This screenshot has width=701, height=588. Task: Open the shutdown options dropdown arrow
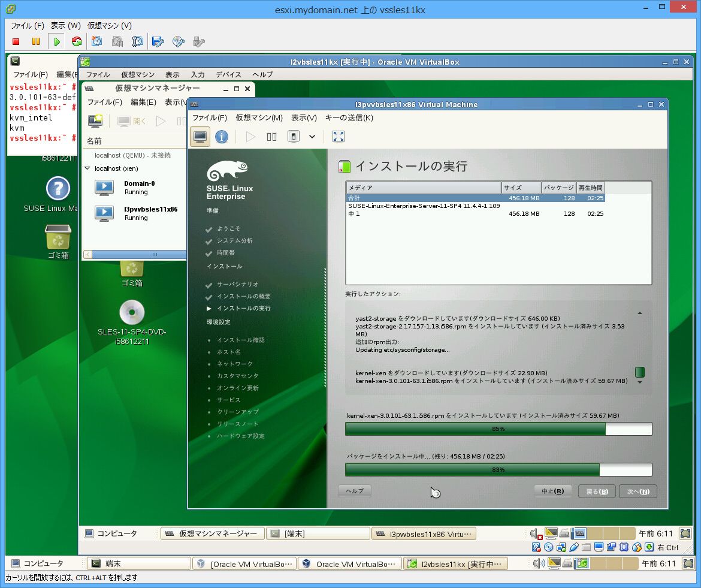point(312,137)
